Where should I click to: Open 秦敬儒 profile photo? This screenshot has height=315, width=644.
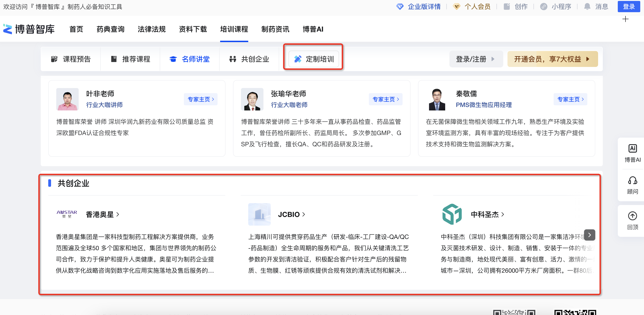437,99
